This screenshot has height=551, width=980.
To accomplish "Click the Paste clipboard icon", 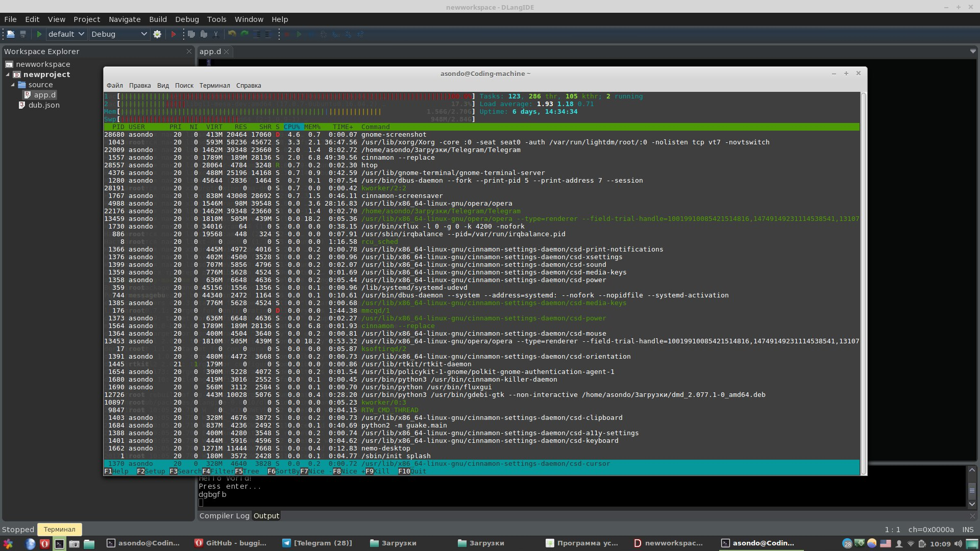I will click(204, 34).
